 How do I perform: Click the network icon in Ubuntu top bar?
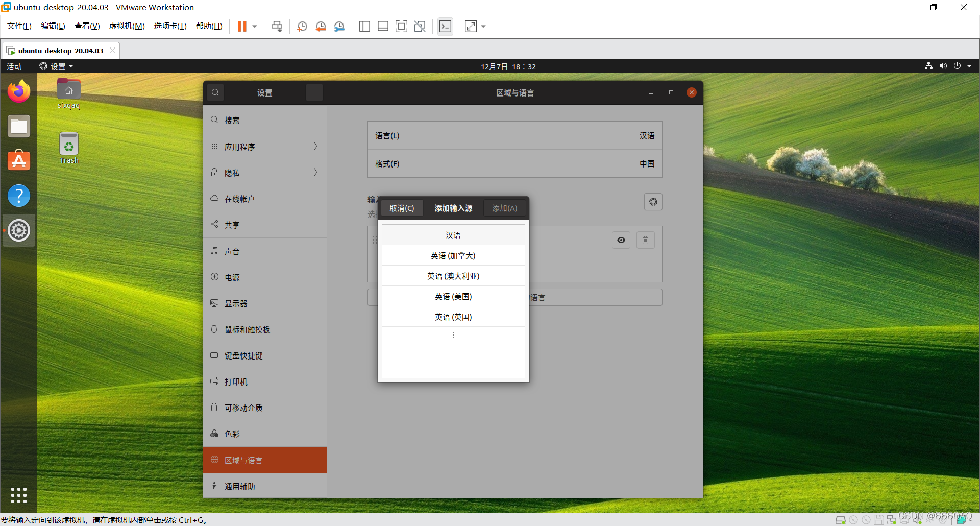928,66
